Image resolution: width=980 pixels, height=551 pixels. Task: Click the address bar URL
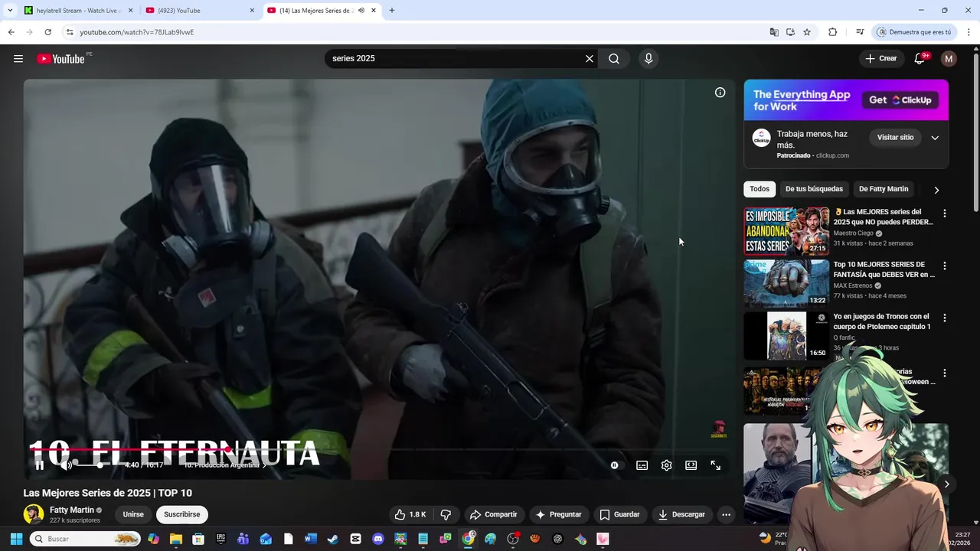pos(137,32)
